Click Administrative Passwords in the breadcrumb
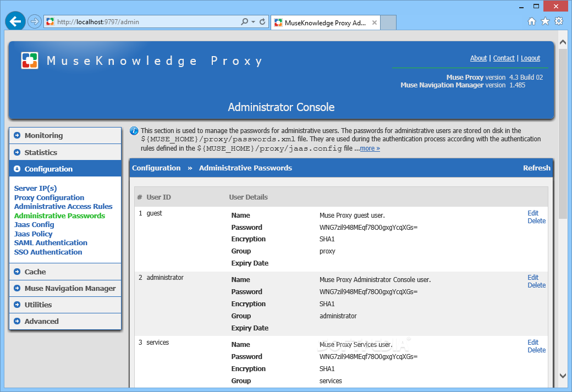The height and width of the screenshot is (392, 572). point(245,168)
